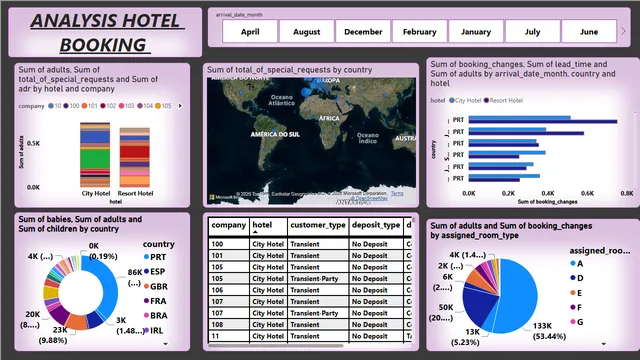The image size is (640, 360).
Task: Click company cell 11 in table
Action: (229, 336)
